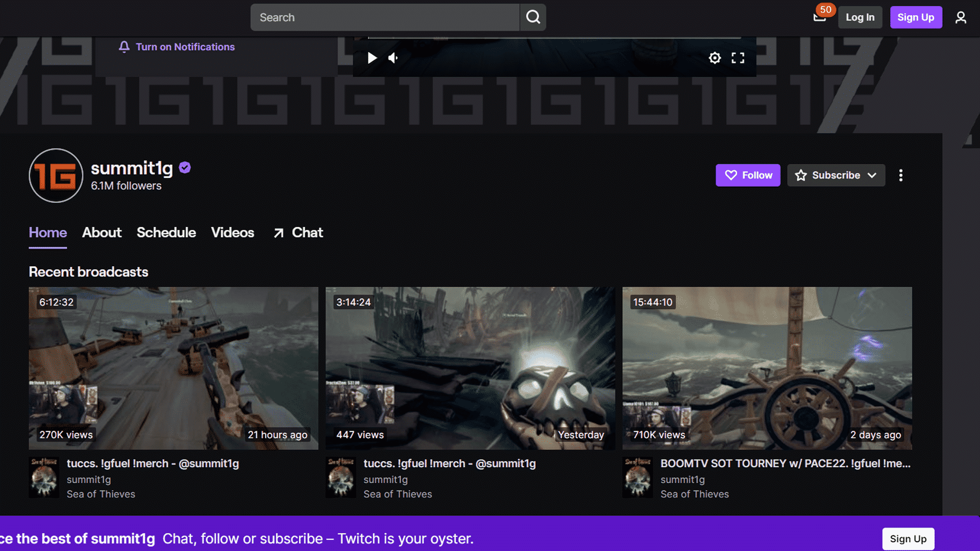Click Sea of Thieves text under first broadcast
980x551 pixels.
tap(101, 494)
